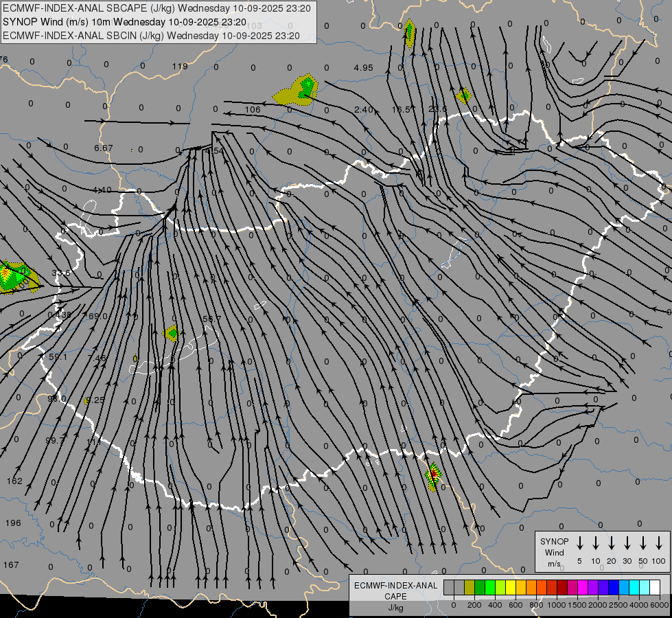Click the SYNOP Wind m/s legend label
This screenshot has width=672, height=618.
(x=554, y=552)
